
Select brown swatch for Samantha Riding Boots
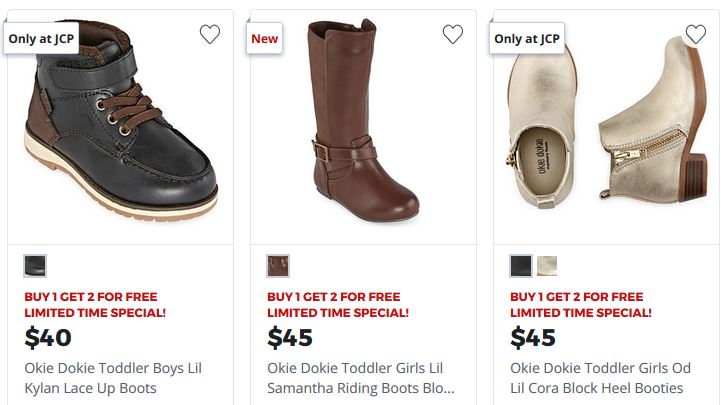pos(278,266)
